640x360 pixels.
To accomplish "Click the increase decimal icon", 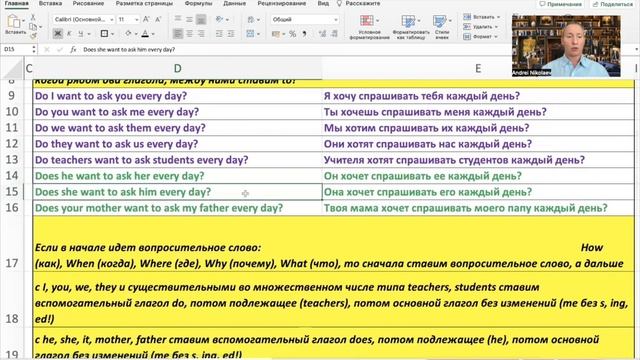I will pos(322,34).
